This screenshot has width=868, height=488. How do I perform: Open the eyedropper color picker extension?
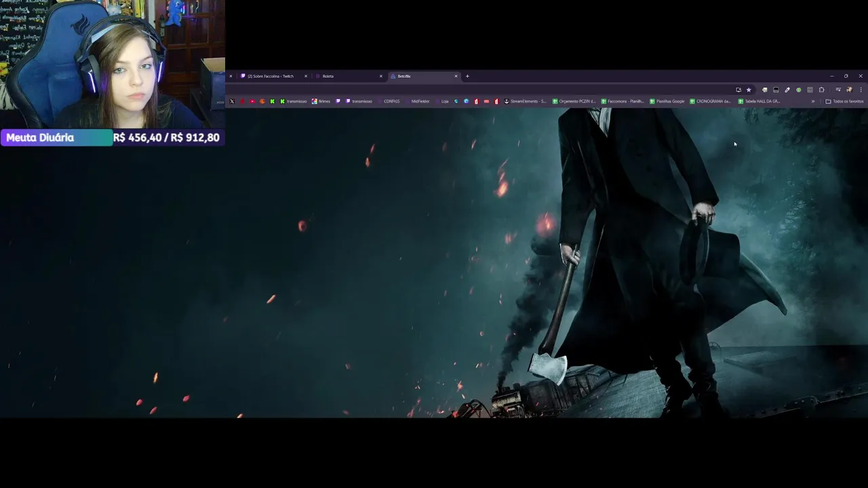[x=787, y=89]
